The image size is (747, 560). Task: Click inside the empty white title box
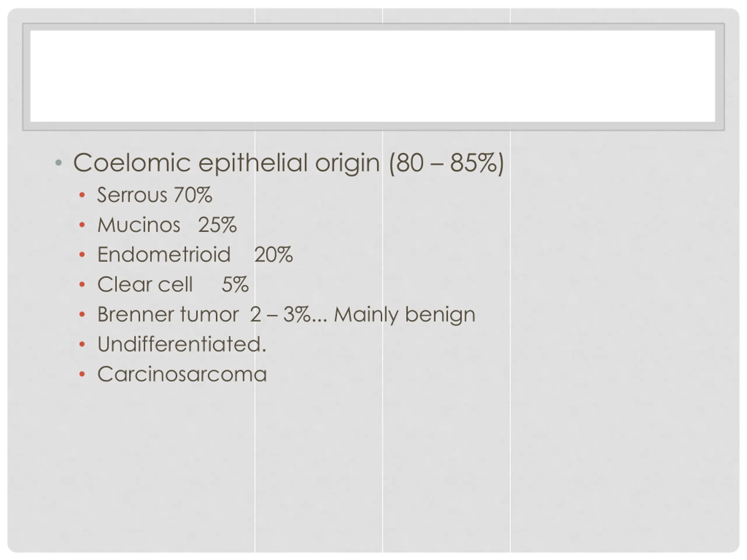click(x=373, y=76)
